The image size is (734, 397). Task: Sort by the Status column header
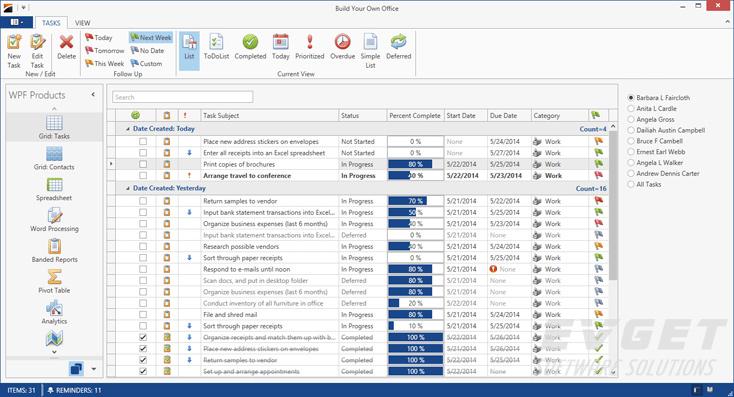coord(362,115)
